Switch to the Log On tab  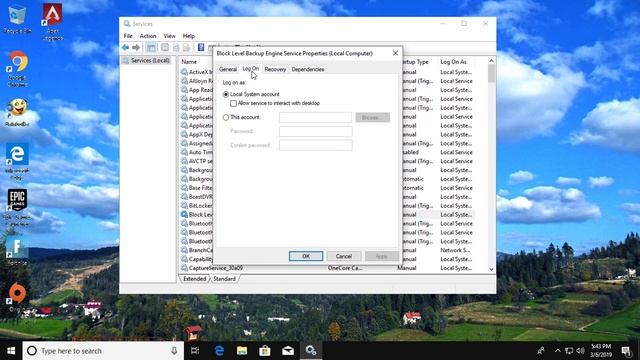[x=250, y=69]
